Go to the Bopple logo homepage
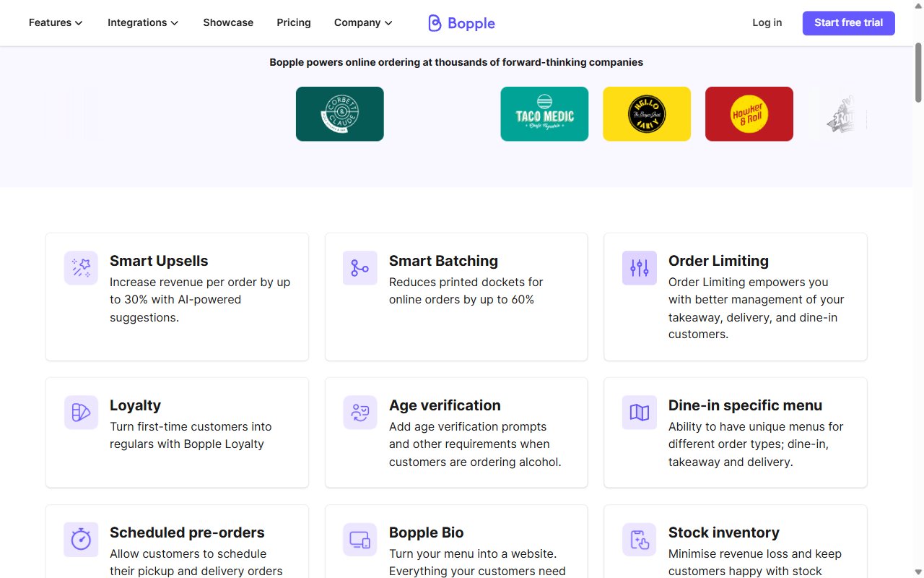Screen dimensions: 924x578 (461, 23)
